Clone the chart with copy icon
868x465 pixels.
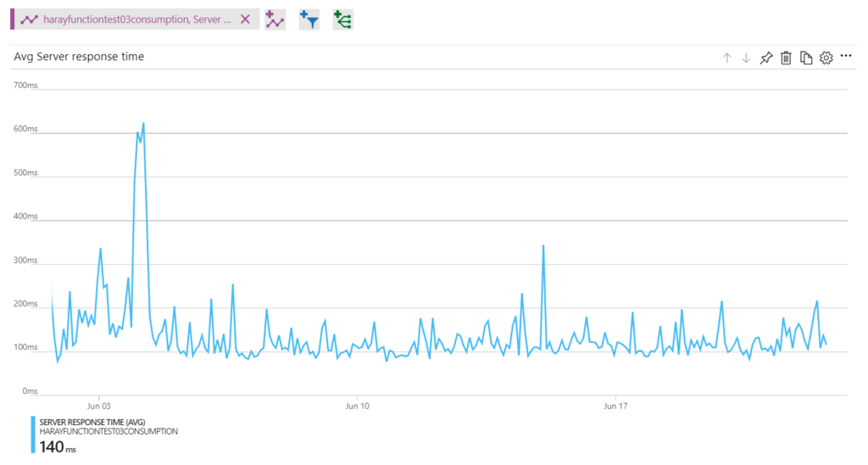click(x=806, y=58)
